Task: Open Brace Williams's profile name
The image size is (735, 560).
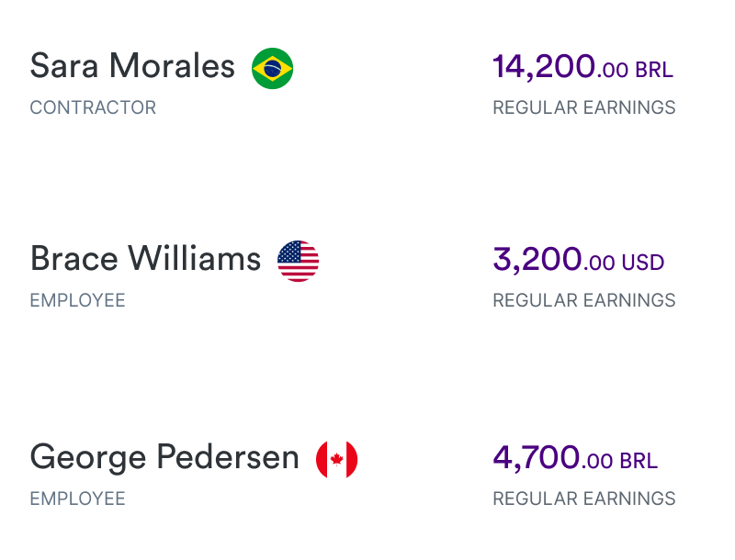Action: point(145,259)
